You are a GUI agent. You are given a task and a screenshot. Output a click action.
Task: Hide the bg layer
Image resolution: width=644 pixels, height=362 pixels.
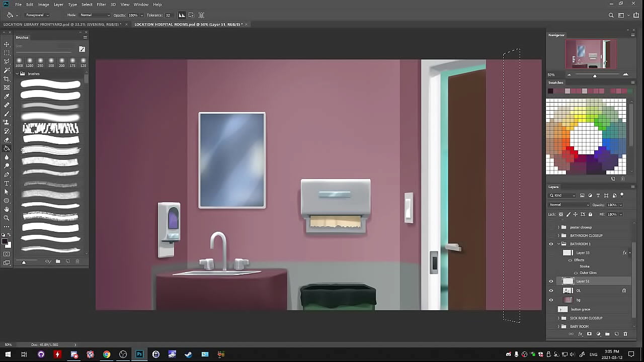click(551, 300)
